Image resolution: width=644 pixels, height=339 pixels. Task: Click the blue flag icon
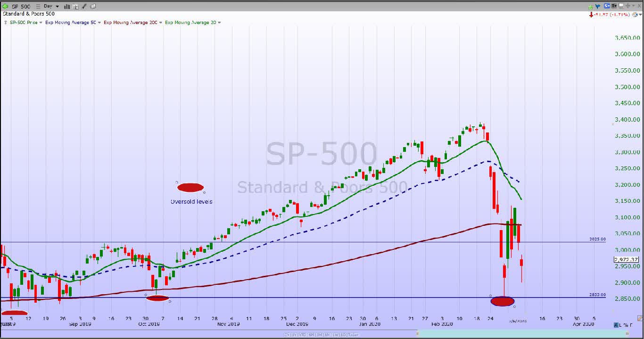tap(598, 6)
